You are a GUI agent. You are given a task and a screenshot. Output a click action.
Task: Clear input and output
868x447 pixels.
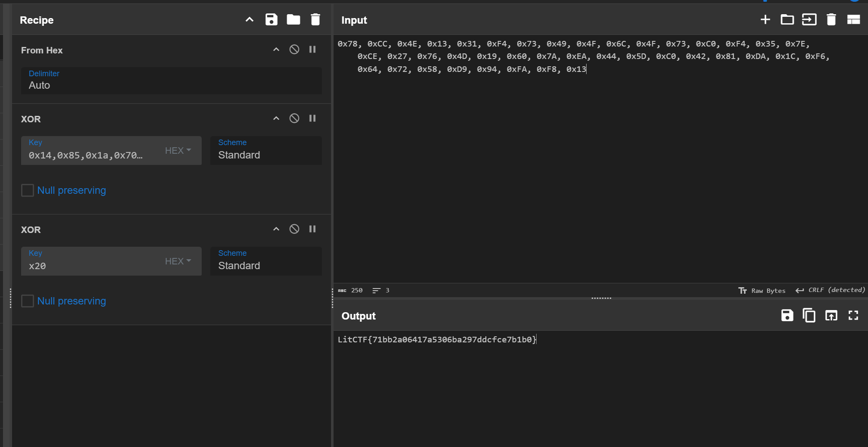(831, 20)
